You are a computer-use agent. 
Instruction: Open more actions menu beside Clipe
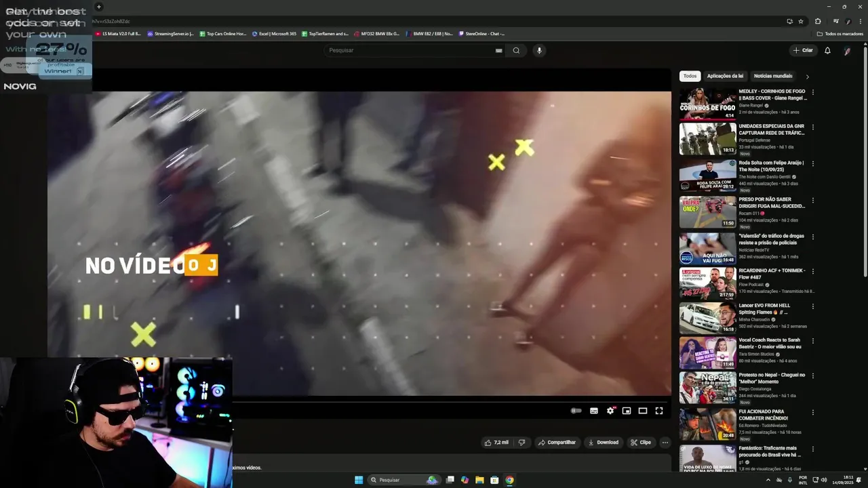point(665,443)
